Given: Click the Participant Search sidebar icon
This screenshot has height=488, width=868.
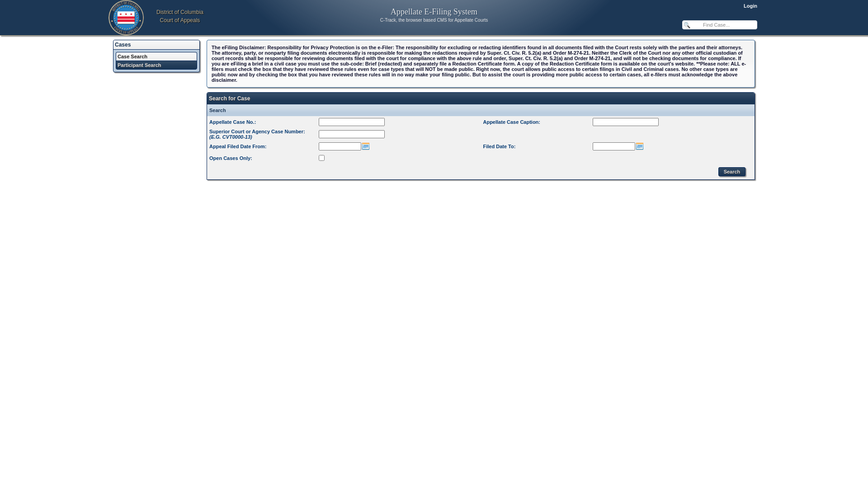Looking at the screenshot, I should pos(156,65).
